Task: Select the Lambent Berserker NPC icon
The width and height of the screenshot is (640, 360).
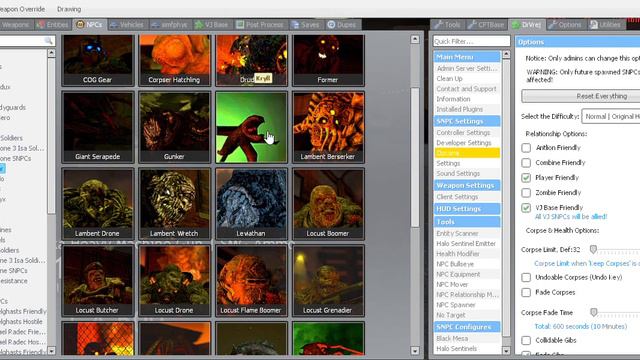Action: click(x=328, y=127)
